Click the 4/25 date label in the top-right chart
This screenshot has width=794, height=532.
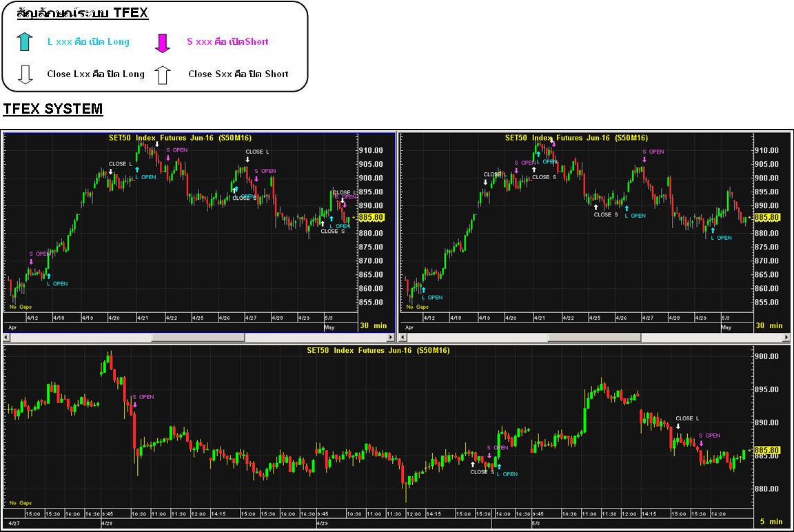[x=595, y=318]
